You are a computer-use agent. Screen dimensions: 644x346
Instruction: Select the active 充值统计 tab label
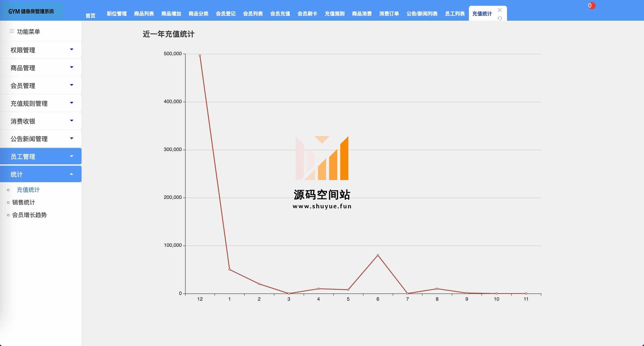(x=482, y=14)
